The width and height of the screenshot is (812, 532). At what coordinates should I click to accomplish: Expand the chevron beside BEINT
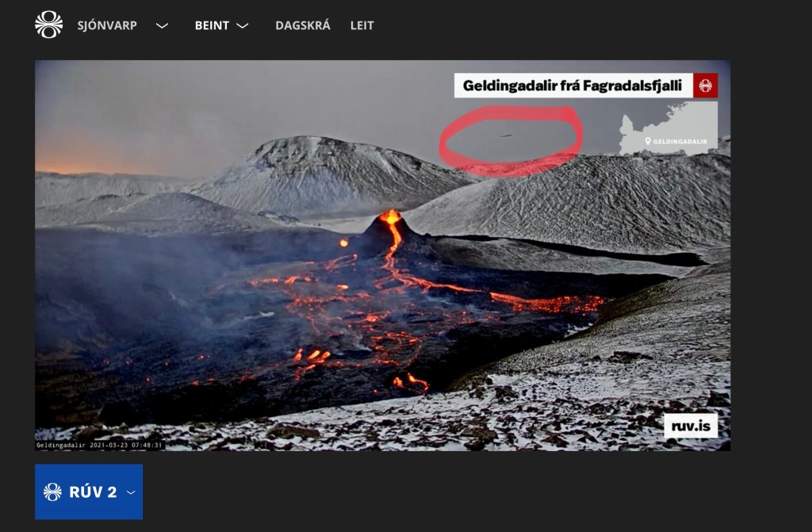243,26
